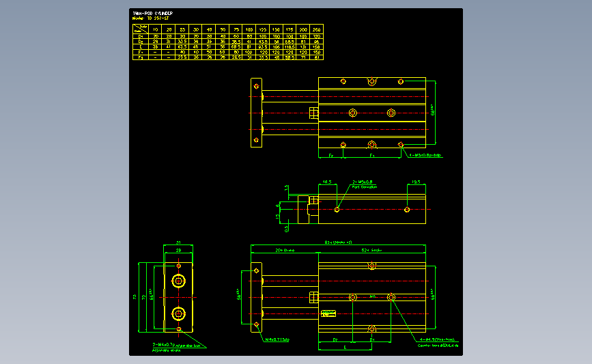592x364 pixels.
Task: Click the E row label in the table
Action: pyautogui.click(x=141, y=47)
